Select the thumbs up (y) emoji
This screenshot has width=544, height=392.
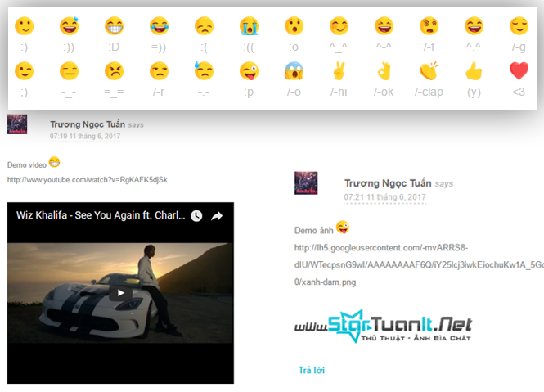pos(474,71)
